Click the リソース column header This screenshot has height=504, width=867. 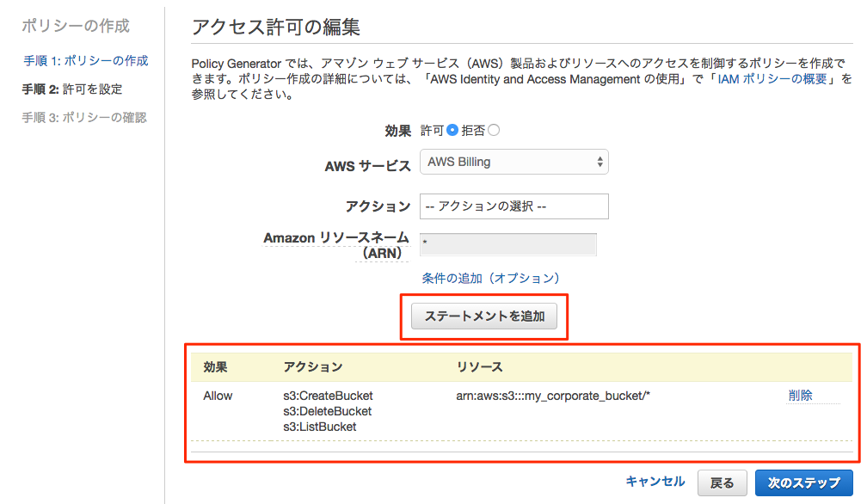click(479, 366)
